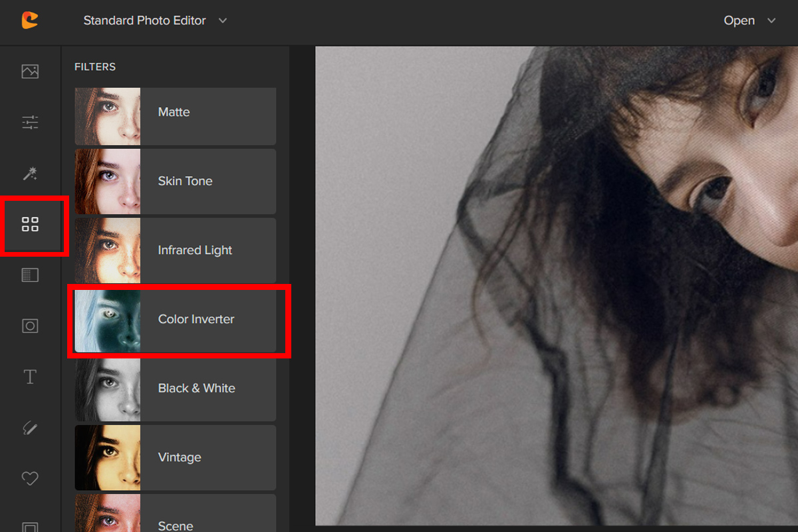The height and width of the screenshot is (532, 798).
Task: Open the filters grid sidebar icon
Action: 30,225
